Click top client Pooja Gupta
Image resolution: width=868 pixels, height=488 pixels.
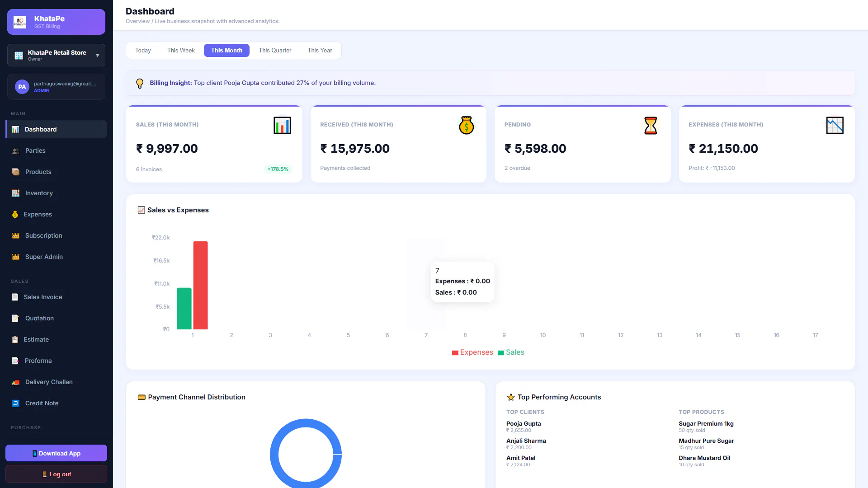(x=524, y=424)
